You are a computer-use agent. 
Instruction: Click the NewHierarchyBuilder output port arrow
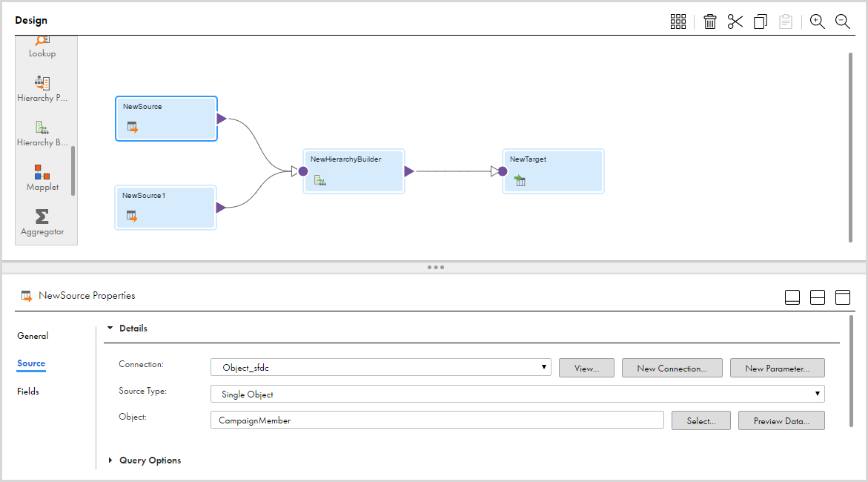click(x=409, y=171)
